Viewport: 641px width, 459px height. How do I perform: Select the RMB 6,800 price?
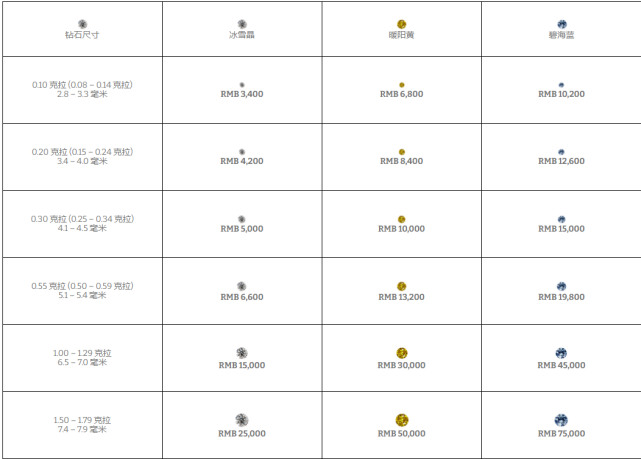(x=401, y=94)
